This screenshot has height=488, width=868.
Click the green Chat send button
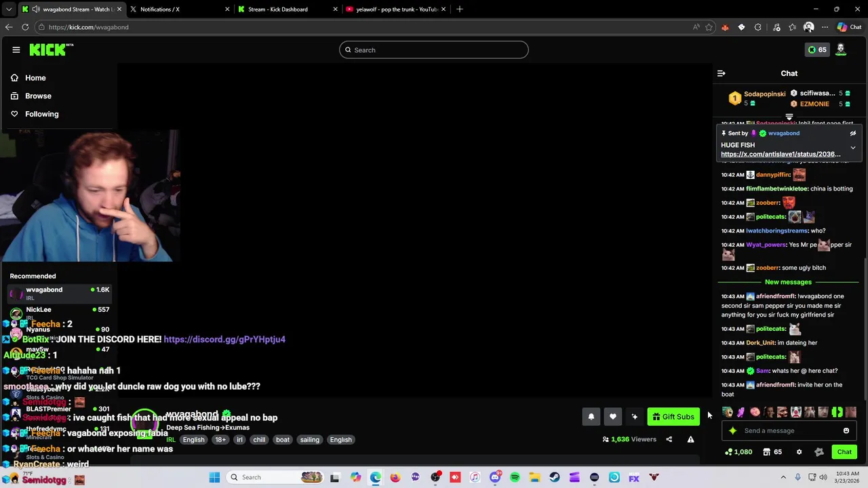(844, 452)
